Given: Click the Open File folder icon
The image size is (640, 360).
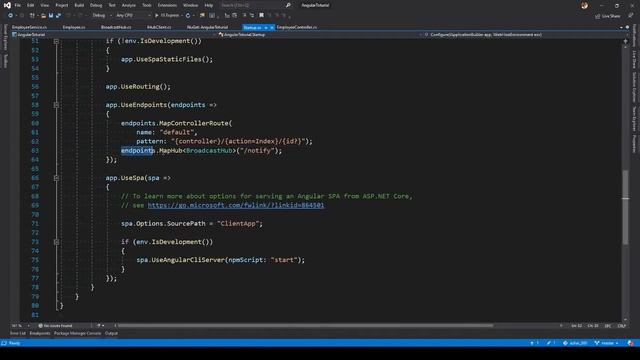Looking at the screenshot, I should point(43,16).
